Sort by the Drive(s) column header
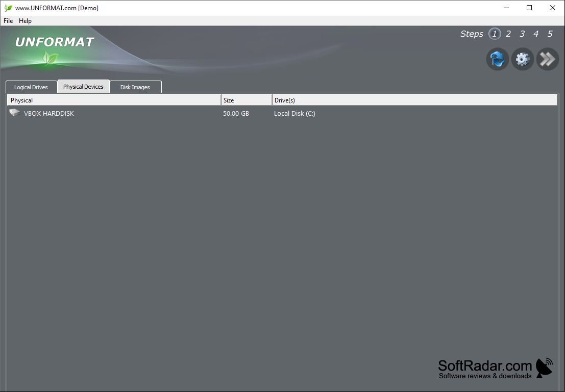565x392 pixels. pyautogui.click(x=415, y=100)
